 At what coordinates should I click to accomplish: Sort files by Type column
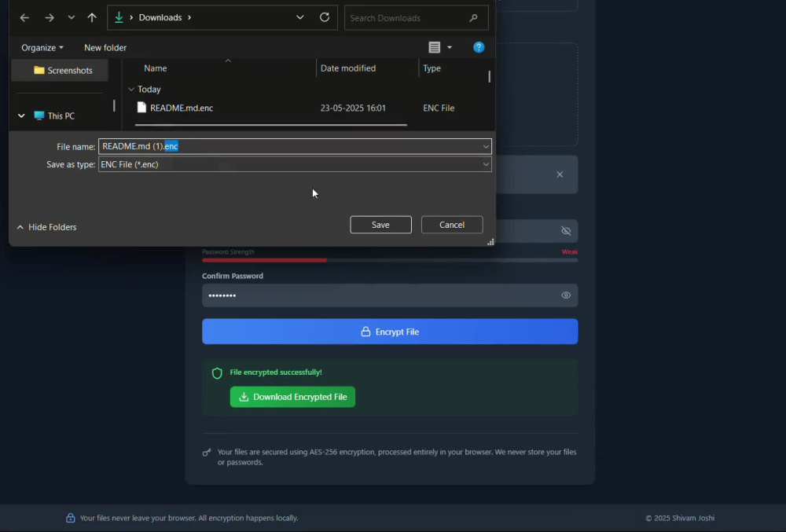coord(432,68)
